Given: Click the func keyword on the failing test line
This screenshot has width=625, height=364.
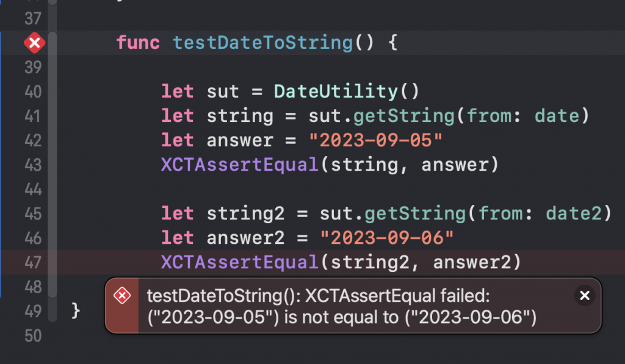Looking at the screenshot, I should coord(138,43).
